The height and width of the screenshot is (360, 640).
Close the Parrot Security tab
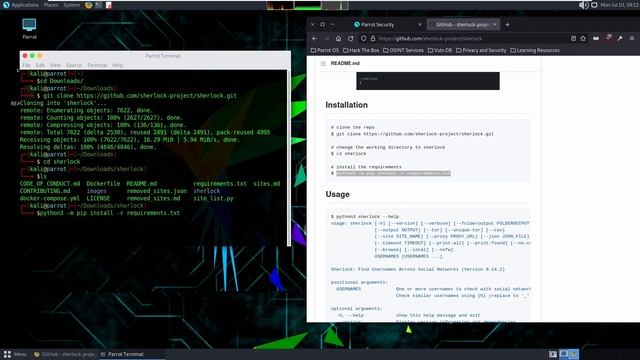coord(420,24)
